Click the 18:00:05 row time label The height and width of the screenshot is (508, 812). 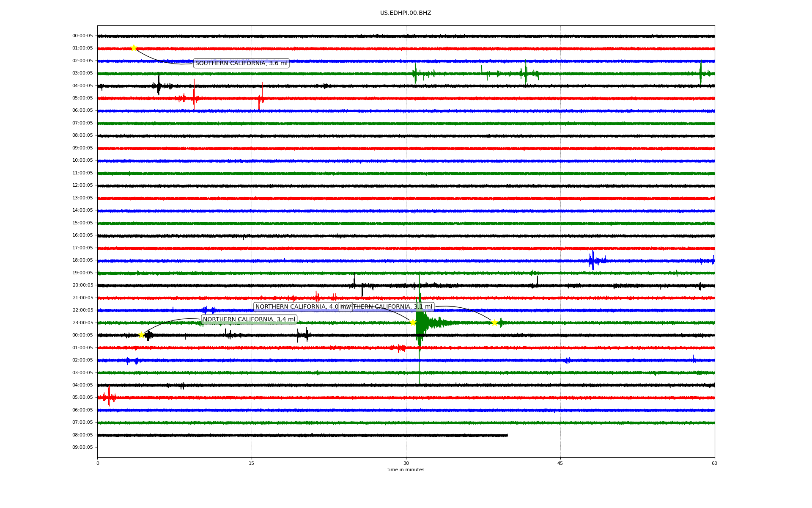click(82, 260)
